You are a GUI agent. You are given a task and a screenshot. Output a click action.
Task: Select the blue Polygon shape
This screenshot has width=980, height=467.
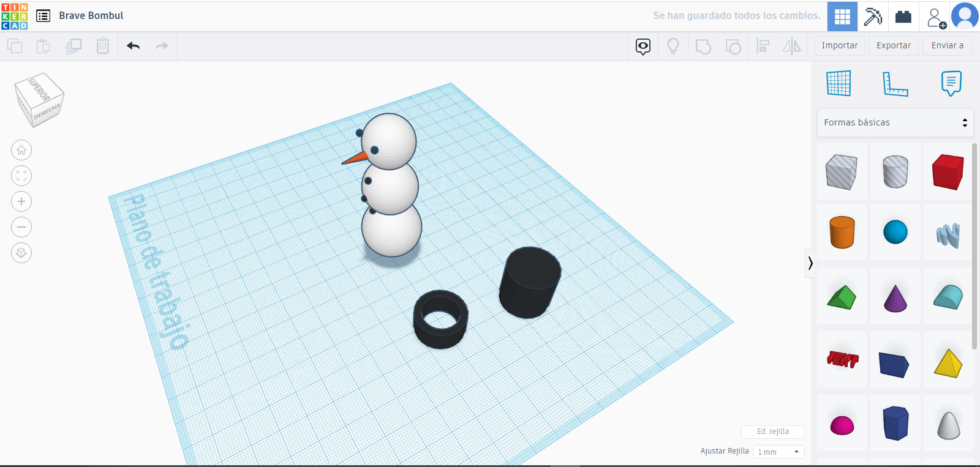895,423
